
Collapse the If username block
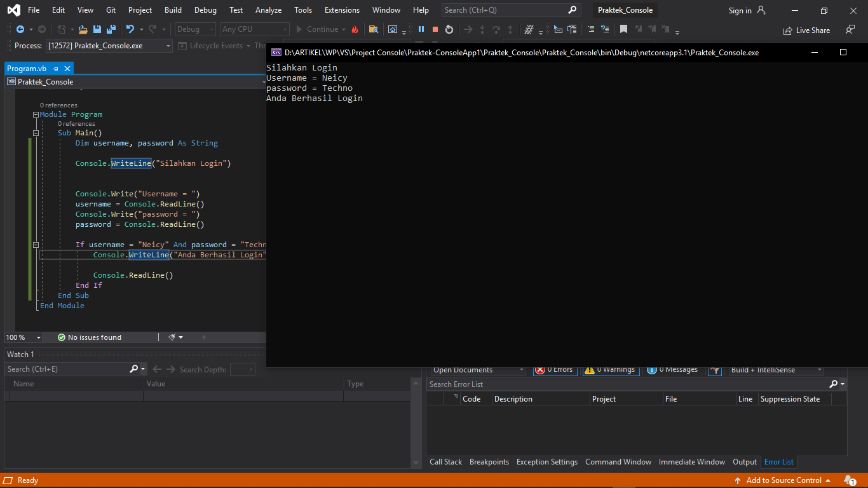(36, 245)
